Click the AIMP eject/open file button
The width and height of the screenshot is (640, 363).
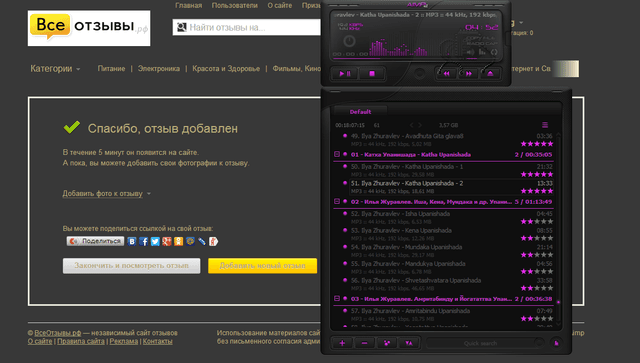[490, 74]
